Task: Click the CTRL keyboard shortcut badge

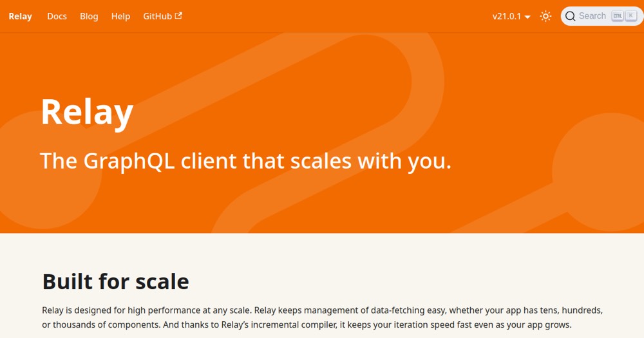Action: point(618,16)
